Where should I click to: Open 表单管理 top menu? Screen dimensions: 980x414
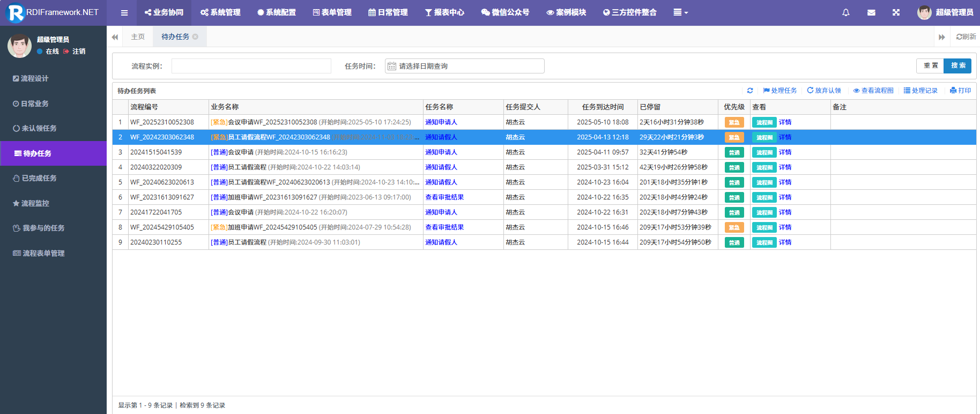(332, 12)
